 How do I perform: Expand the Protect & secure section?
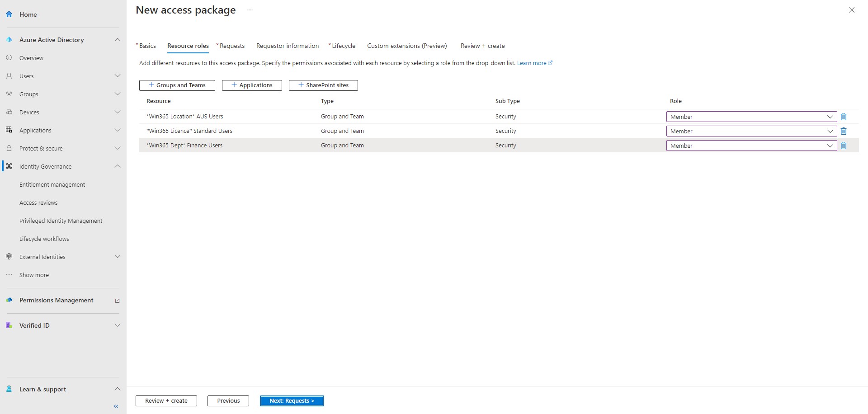pos(117,148)
